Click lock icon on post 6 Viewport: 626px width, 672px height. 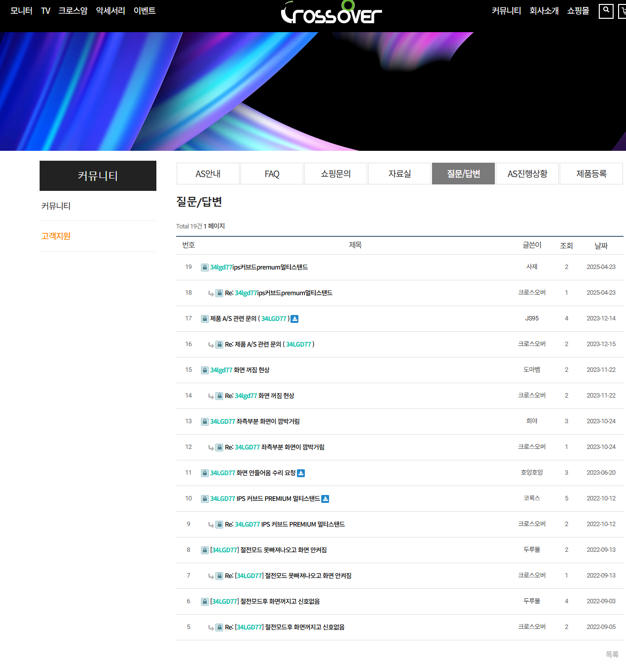click(204, 601)
